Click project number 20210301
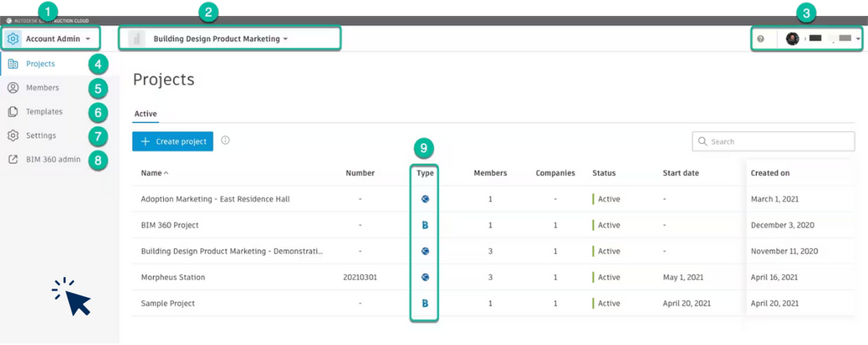The height and width of the screenshot is (345, 868). click(360, 277)
